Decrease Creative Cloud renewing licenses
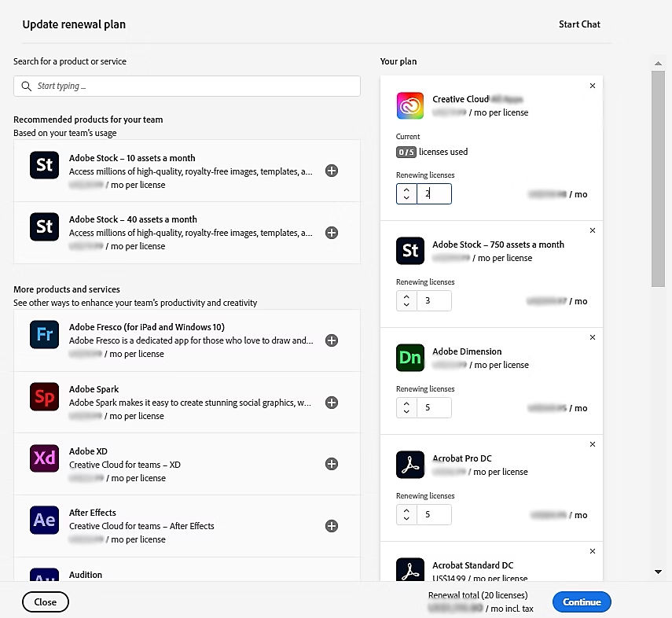This screenshot has width=672, height=618. point(406,198)
